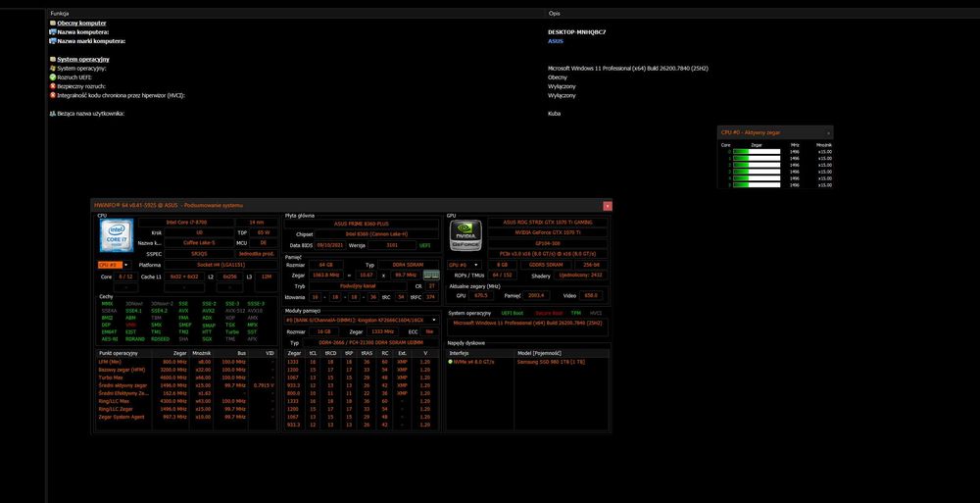
Task: Click the Intel Core i7 logo
Action: 117,234
